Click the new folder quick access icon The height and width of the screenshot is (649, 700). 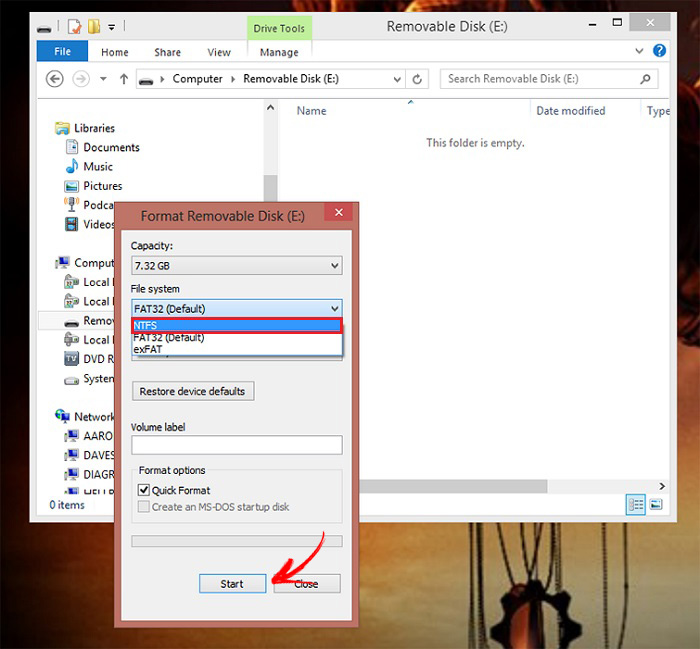(94, 27)
